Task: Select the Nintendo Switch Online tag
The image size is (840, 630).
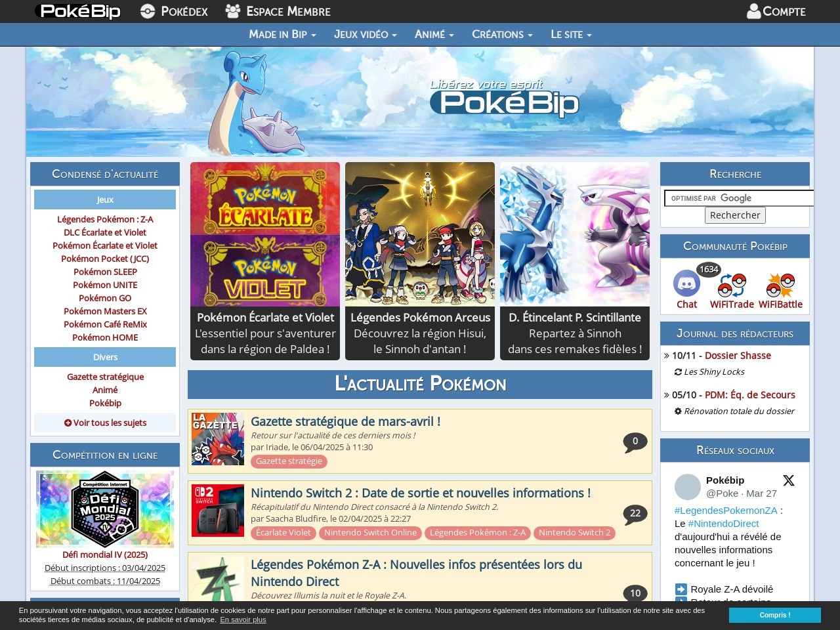Action: 370,533
